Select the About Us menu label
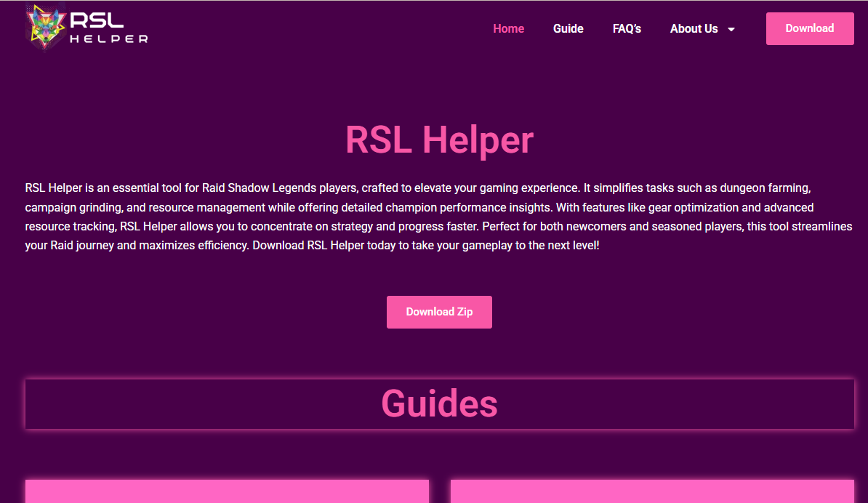Image resolution: width=868 pixels, height=503 pixels. (x=694, y=28)
